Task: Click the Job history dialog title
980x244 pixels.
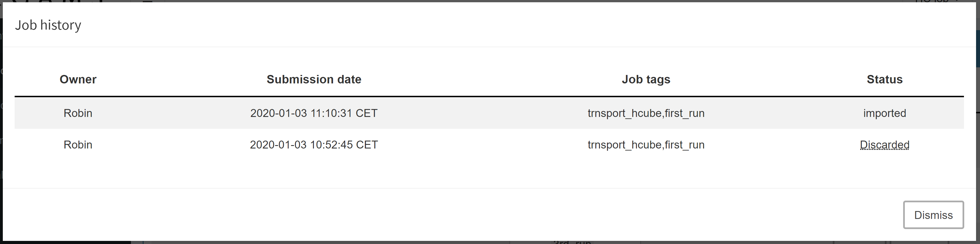Action: (48, 25)
